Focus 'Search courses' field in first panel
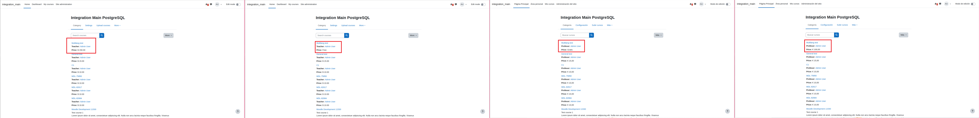The image size is (980, 118). click(85, 35)
